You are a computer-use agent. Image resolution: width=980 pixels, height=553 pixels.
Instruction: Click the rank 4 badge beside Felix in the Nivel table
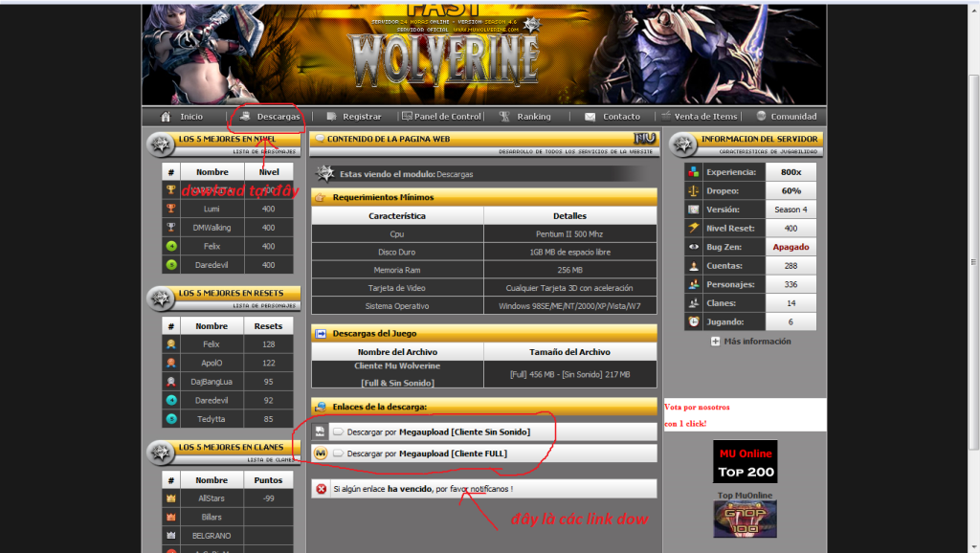[x=170, y=246]
